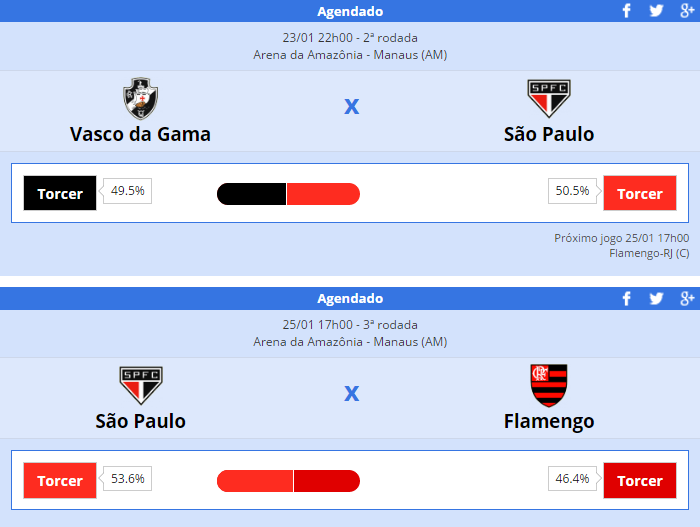The height and width of the screenshot is (527, 700).
Task: Open the Vasco da Gama team name link
Action: pos(141,134)
